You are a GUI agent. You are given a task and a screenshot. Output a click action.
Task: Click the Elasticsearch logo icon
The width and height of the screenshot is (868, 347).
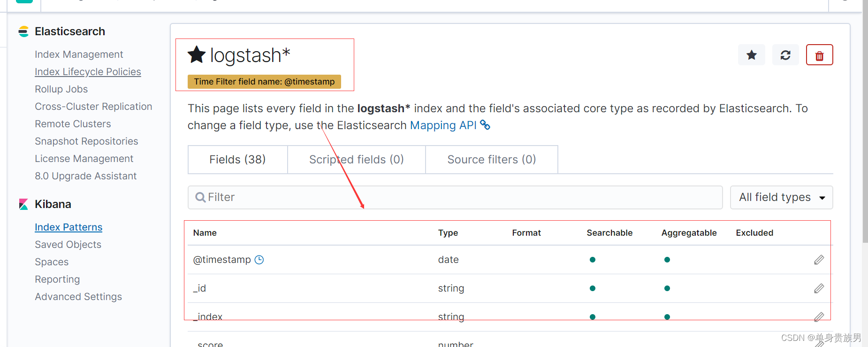coord(23,31)
